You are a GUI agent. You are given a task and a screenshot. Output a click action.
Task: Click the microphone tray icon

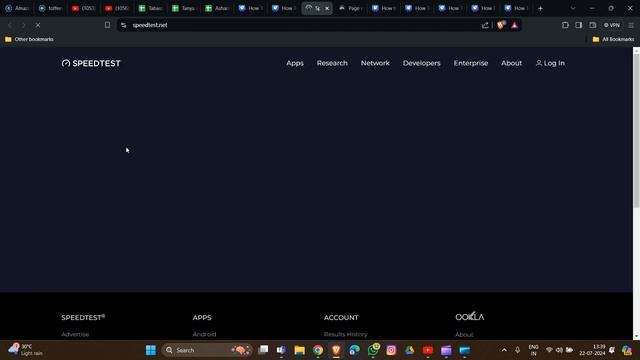pos(517,350)
